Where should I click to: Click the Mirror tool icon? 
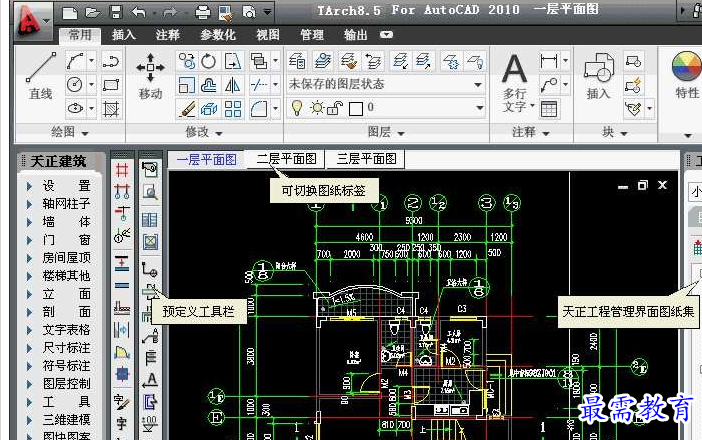coord(232,85)
